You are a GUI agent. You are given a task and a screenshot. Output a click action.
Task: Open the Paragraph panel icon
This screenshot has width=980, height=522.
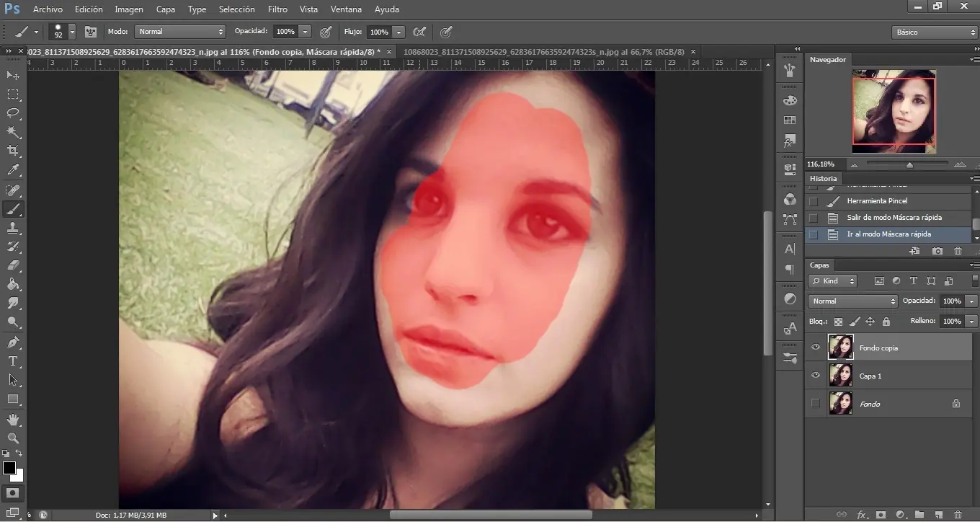pos(790,269)
